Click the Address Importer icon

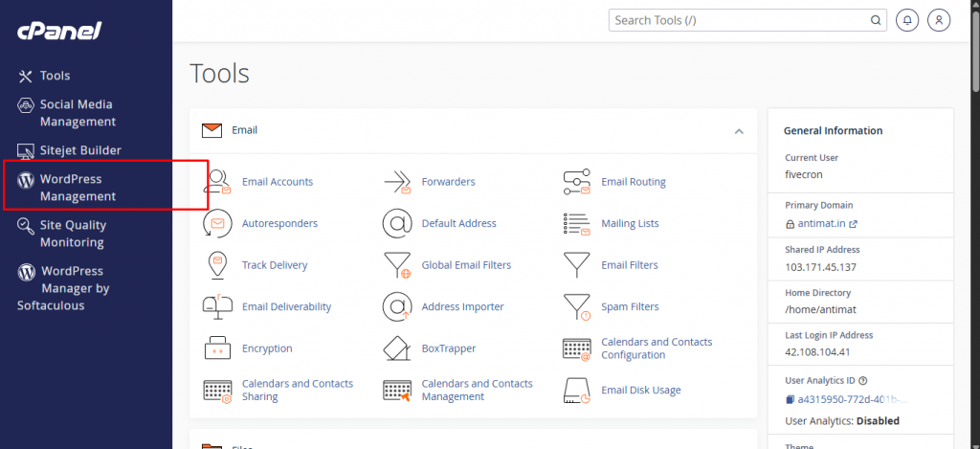(x=397, y=306)
